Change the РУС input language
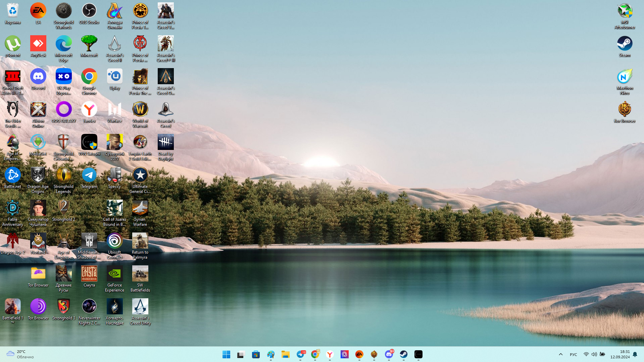The width and height of the screenshot is (644, 362). 574,354
